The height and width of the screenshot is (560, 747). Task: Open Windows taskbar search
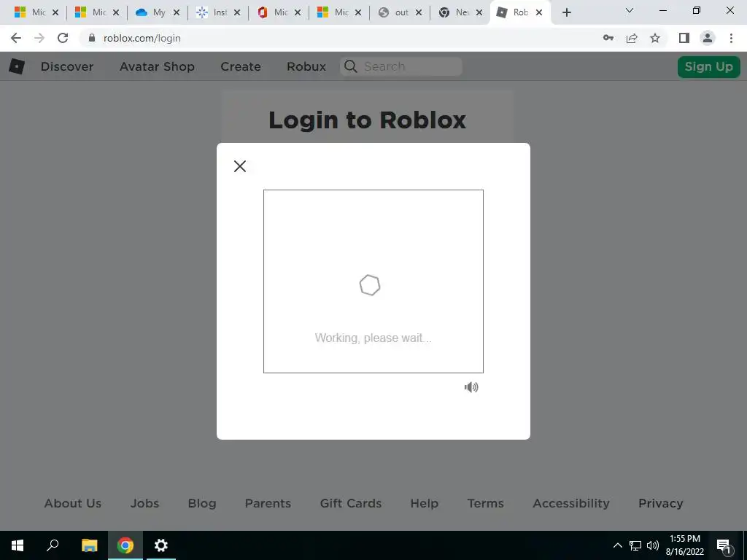53,545
